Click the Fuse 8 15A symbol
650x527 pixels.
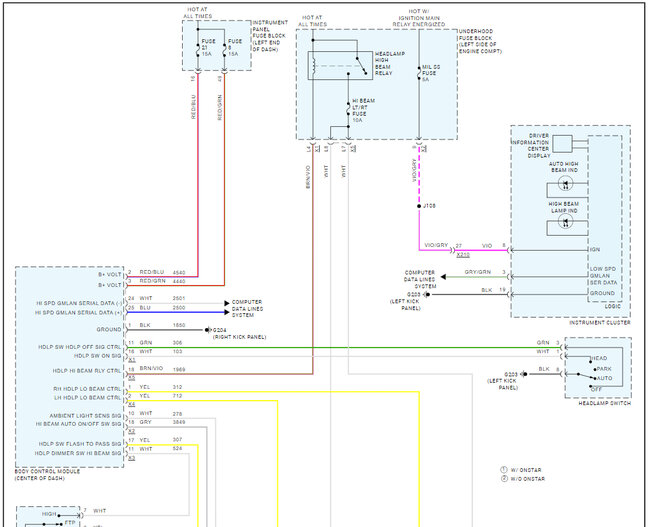pyautogui.click(x=225, y=50)
